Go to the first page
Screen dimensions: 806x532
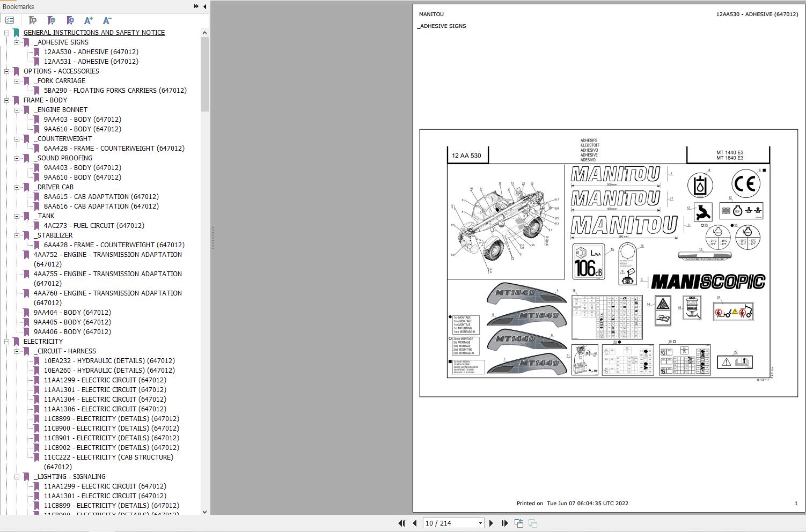401,523
